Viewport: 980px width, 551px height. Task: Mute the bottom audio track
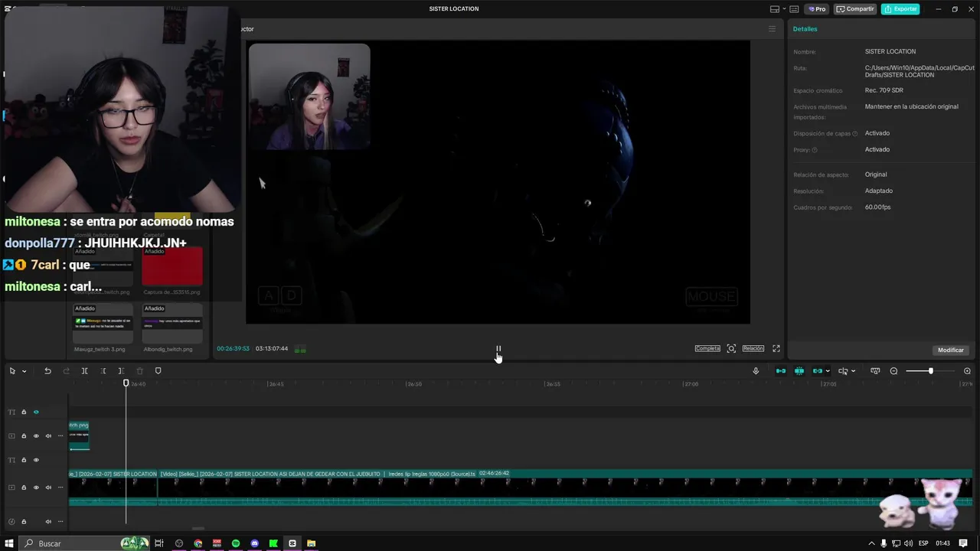click(48, 521)
